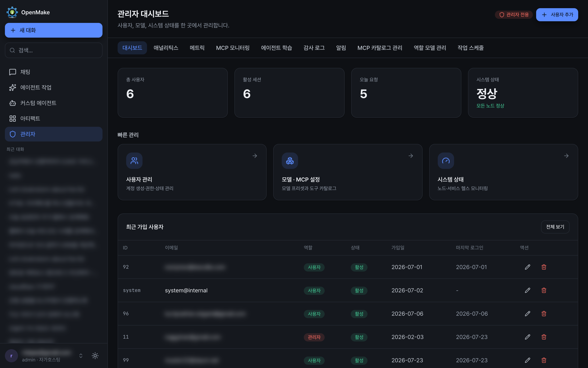Viewport: 588px width, 368px height.
Task: Click the 2026-02-03 join date cell
Action: point(408,337)
